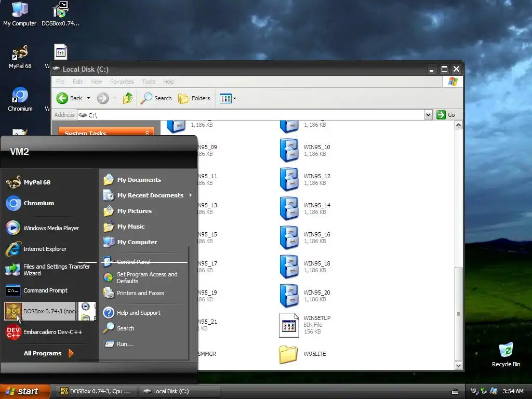Screen dimensions: 532x399
Task: Click Search in Explorer toolbar
Action: [156, 98]
